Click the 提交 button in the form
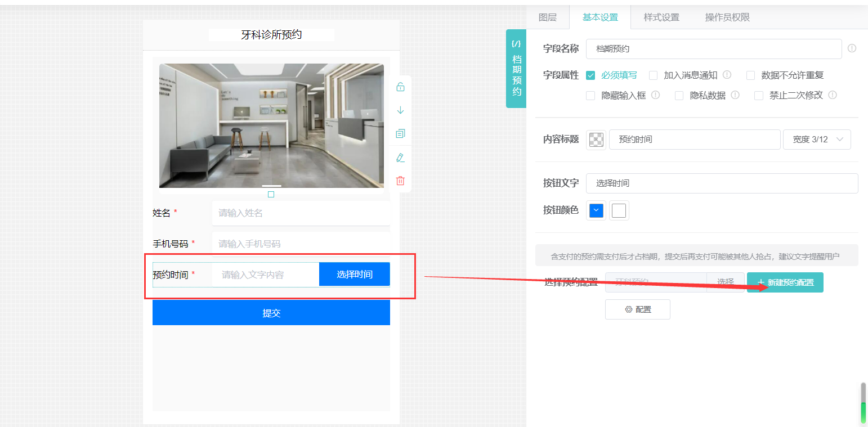 (271, 313)
